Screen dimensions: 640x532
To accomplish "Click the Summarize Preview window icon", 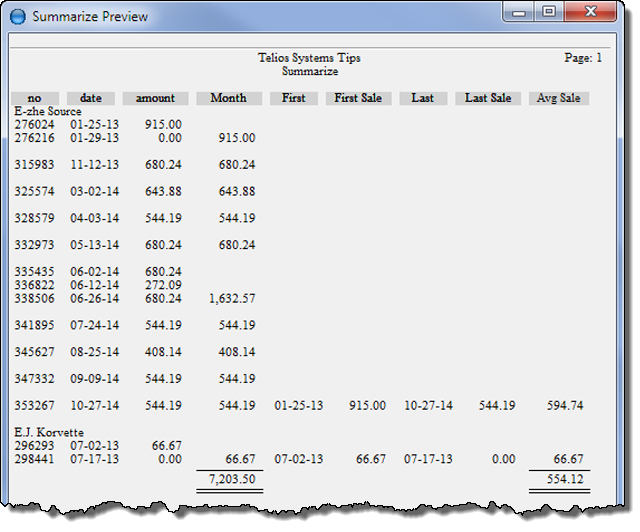I will point(18,17).
